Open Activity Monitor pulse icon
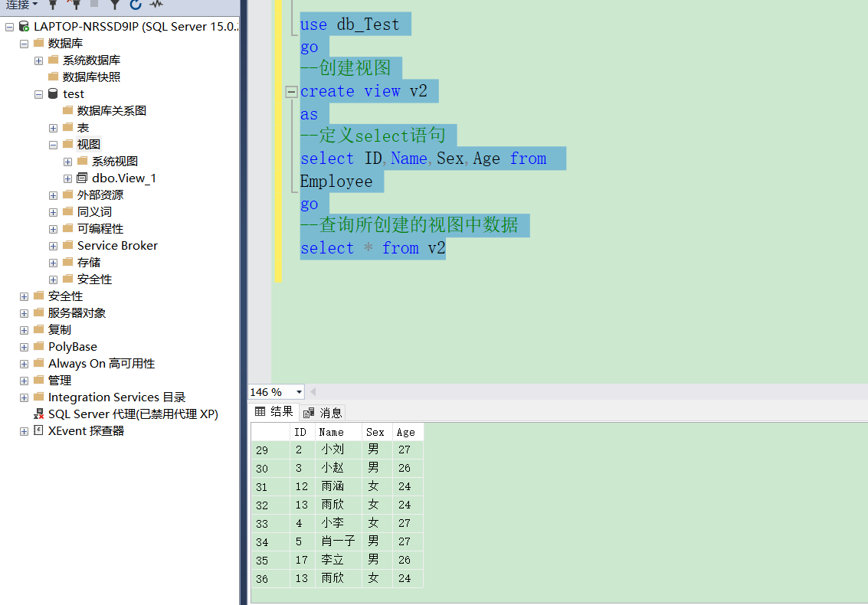 (x=156, y=5)
